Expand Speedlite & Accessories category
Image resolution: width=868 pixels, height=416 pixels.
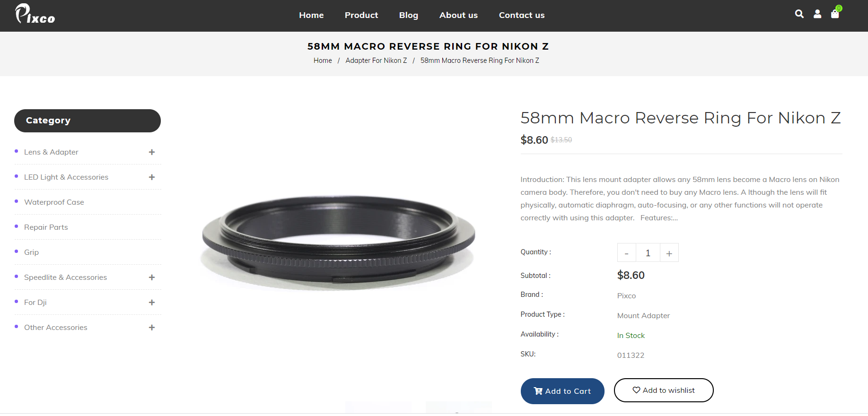(x=152, y=277)
